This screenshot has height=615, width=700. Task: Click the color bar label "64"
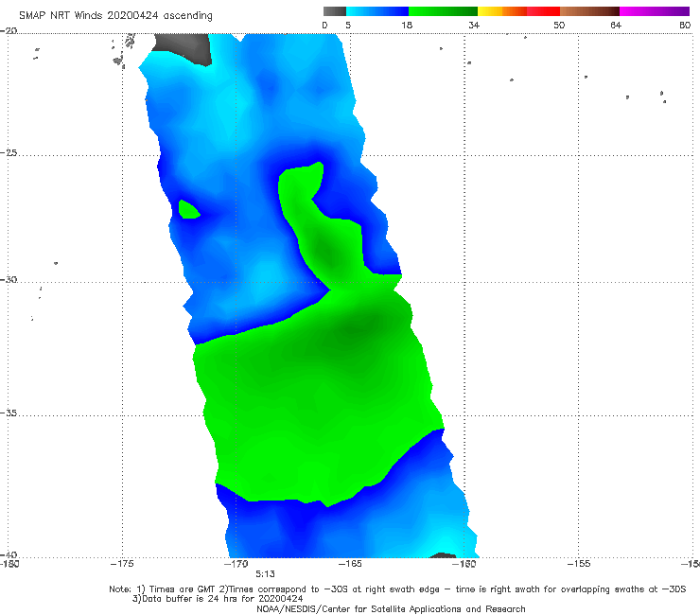point(616,25)
